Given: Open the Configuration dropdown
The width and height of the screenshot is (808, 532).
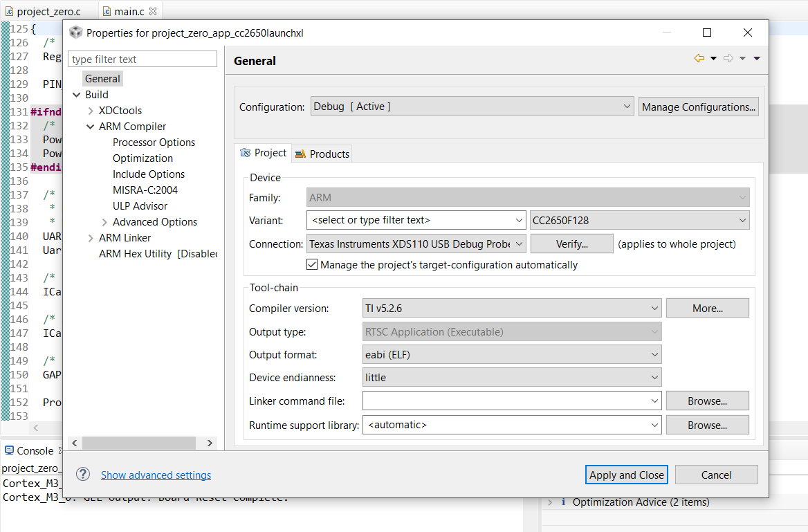Looking at the screenshot, I should [472, 107].
